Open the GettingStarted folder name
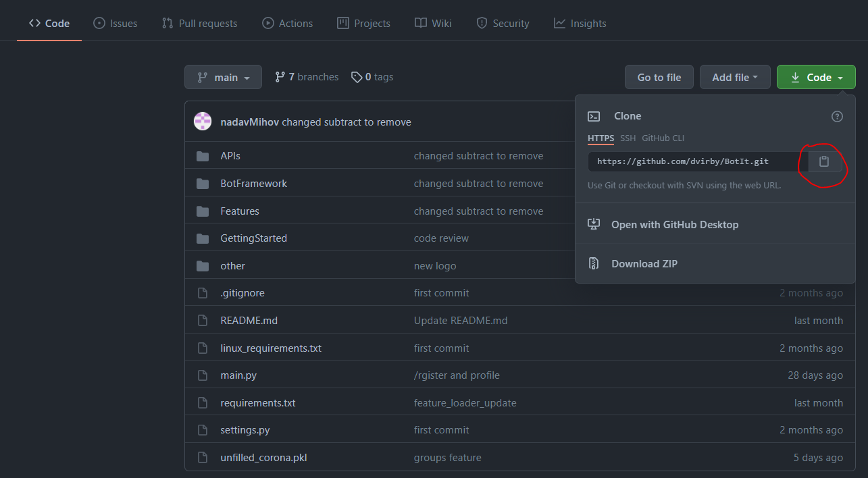 (x=254, y=238)
